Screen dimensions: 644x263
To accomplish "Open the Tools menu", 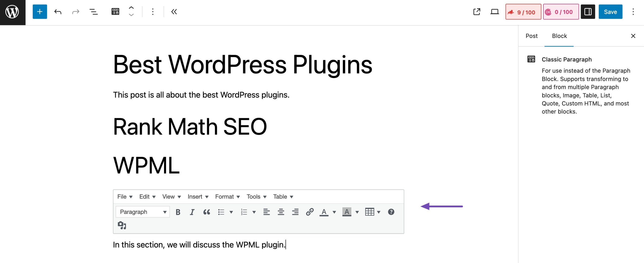I will coord(256,197).
